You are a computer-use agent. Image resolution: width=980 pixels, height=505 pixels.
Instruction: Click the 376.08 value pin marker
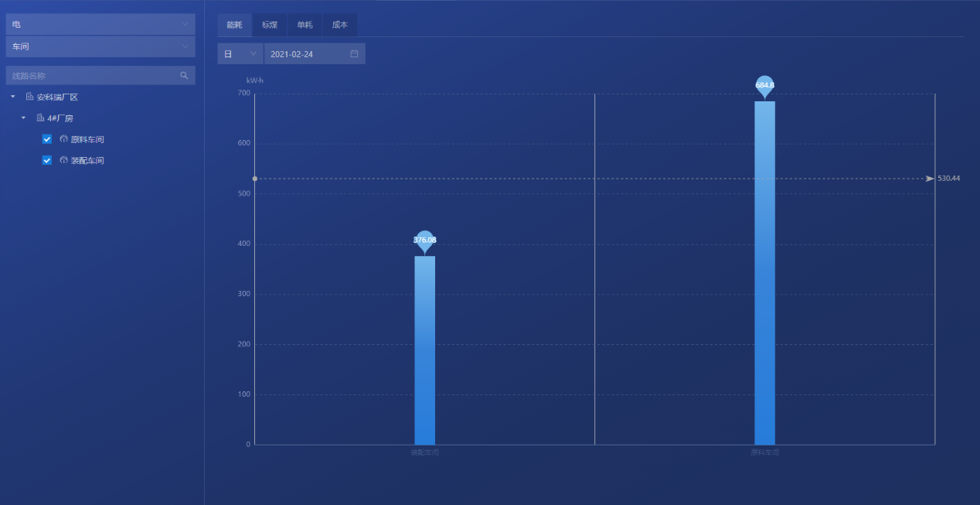click(424, 241)
